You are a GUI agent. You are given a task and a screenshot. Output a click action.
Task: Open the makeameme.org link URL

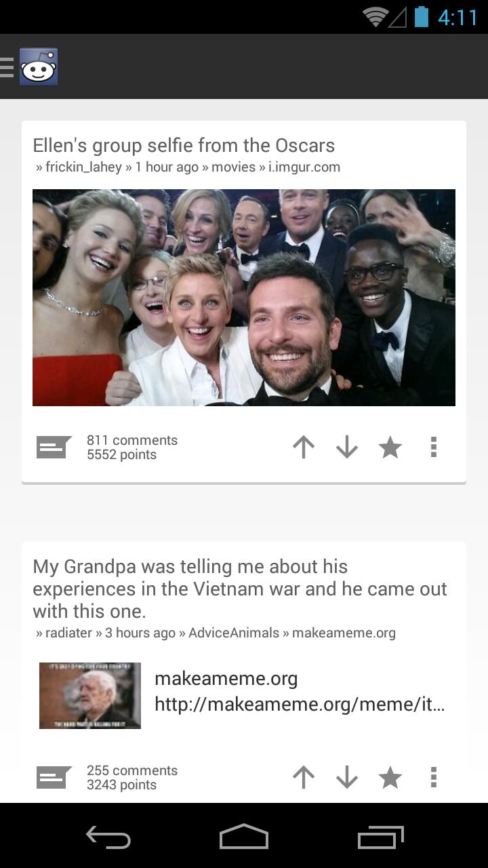[x=300, y=705]
